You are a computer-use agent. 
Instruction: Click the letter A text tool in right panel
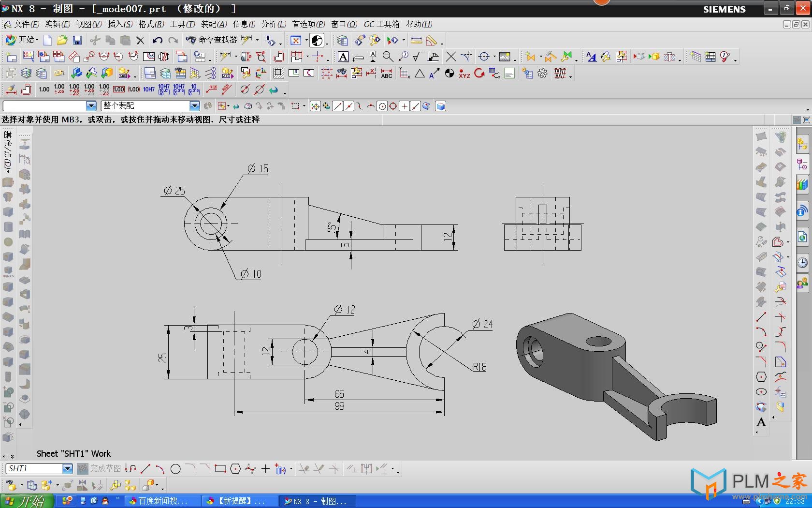click(x=761, y=422)
